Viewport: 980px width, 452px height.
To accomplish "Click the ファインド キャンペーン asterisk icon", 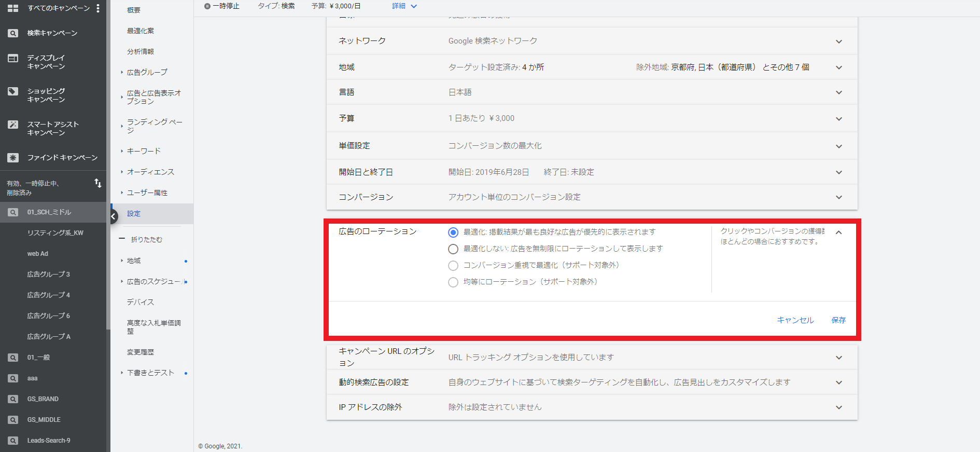I will [x=13, y=158].
